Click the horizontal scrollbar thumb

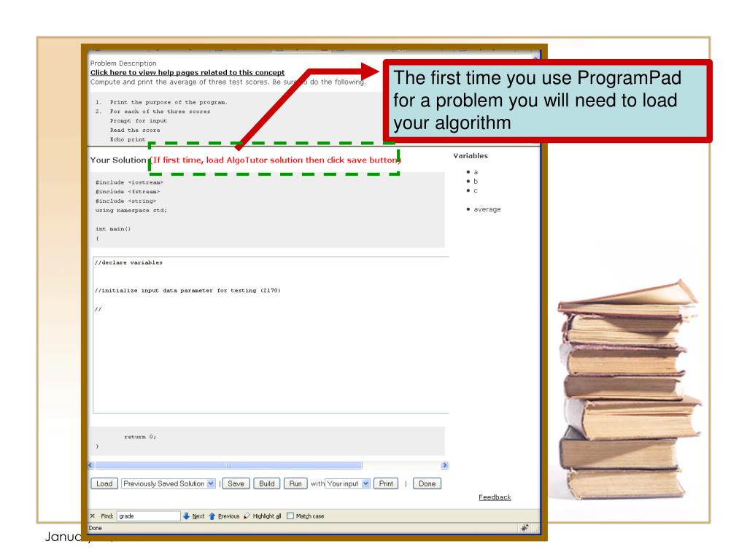click(x=228, y=465)
